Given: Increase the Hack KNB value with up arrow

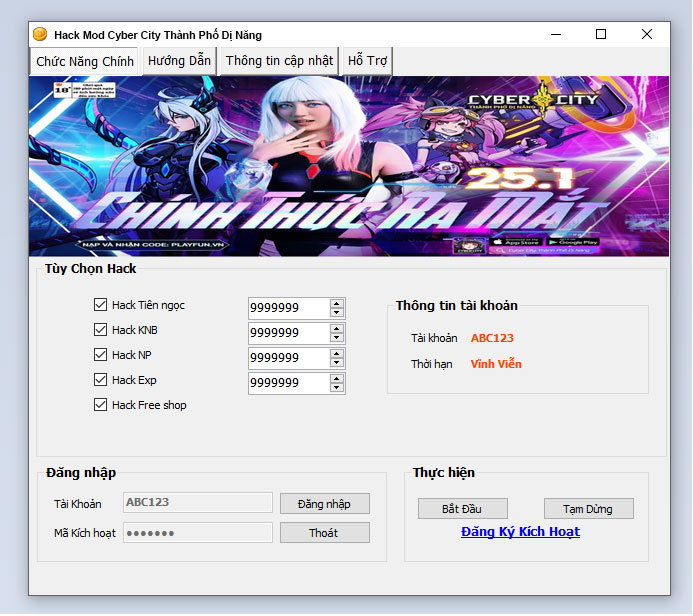Looking at the screenshot, I should click(x=337, y=329).
